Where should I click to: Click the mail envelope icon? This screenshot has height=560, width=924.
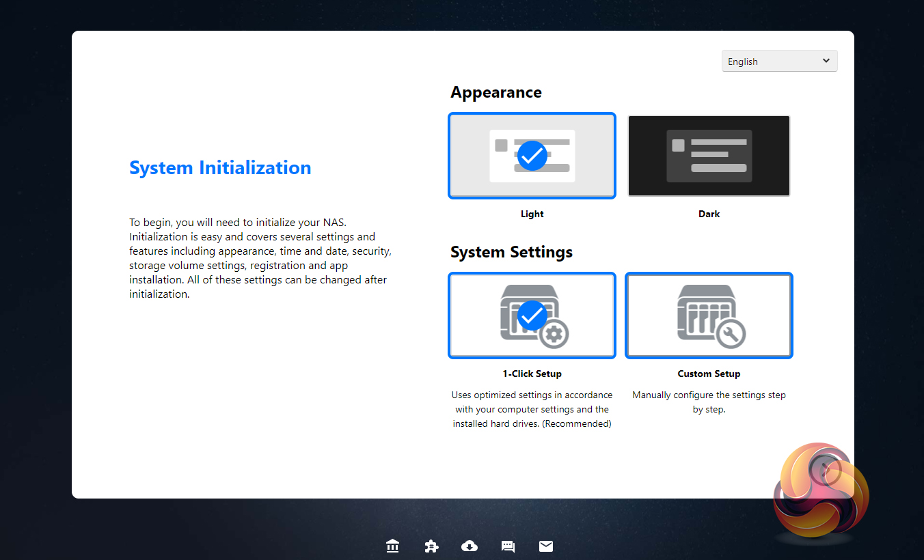click(x=546, y=546)
